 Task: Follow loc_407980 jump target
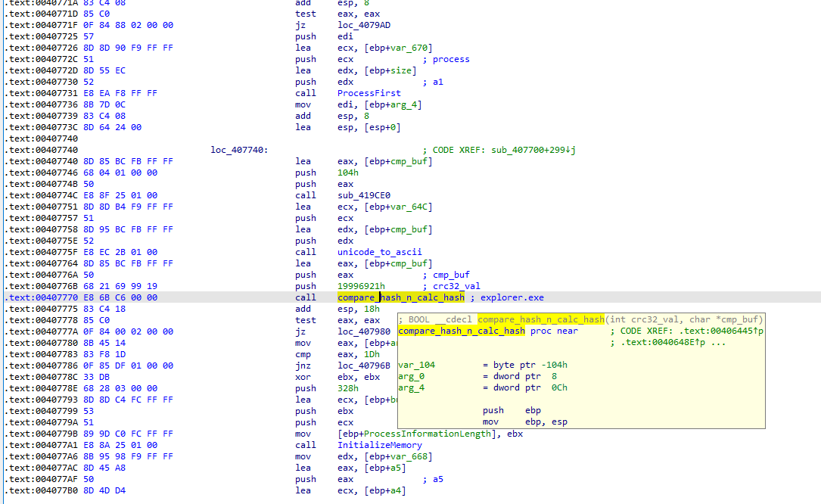(364, 331)
